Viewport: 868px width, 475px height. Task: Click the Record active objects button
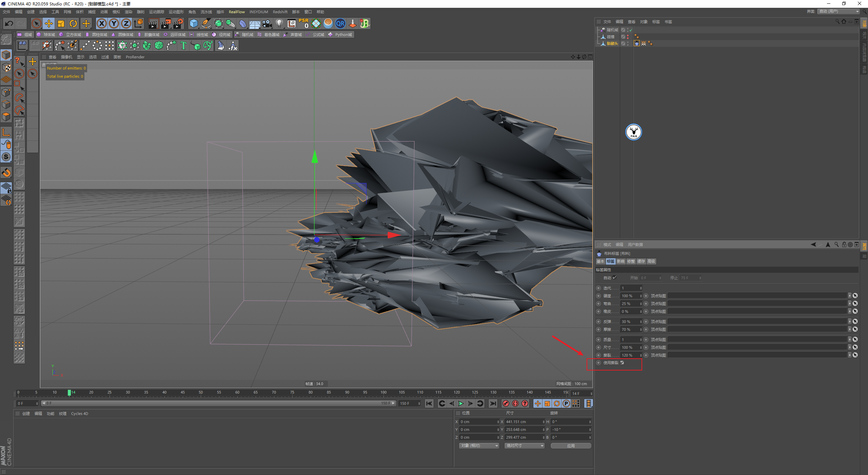pyautogui.click(x=506, y=403)
